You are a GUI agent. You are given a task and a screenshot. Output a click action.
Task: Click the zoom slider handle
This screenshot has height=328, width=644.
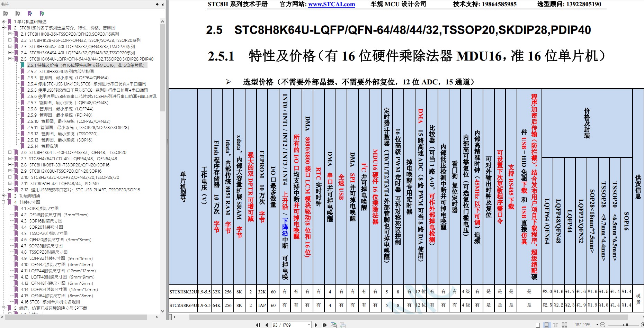point(627,325)
